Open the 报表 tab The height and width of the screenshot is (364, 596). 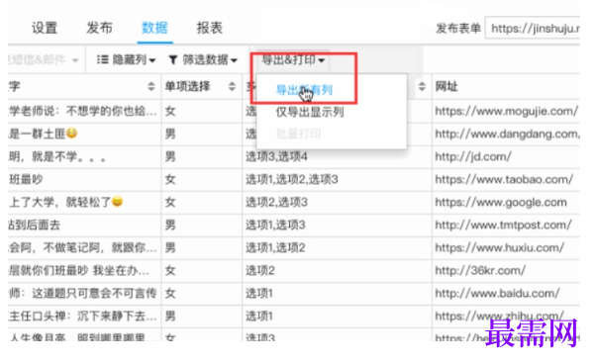(x=210, y=28)
